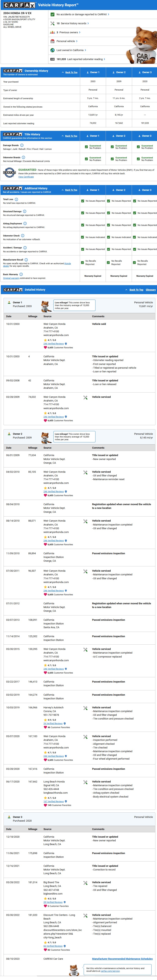This screenshot has height=980, width=157.
Task: Click the 13,681/yr value in Ownership History
Action: pyautogui.click(x=93, y=115)
